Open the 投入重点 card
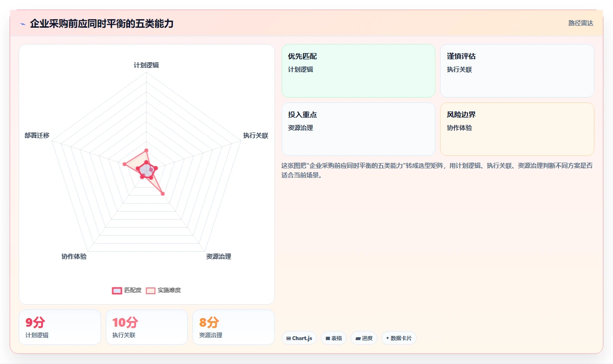This screenshot has height=364, width=613. click(358, 129)
